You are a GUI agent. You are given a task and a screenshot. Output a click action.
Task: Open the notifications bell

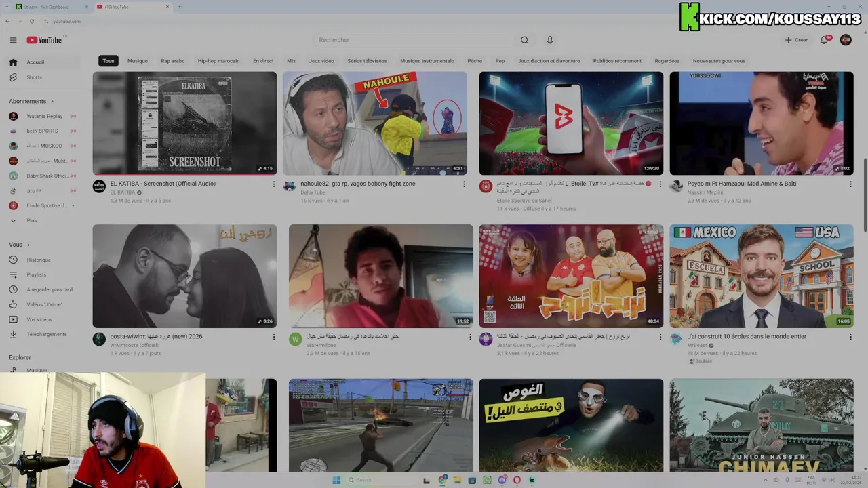pyautogui.click(x=825, y=40)
